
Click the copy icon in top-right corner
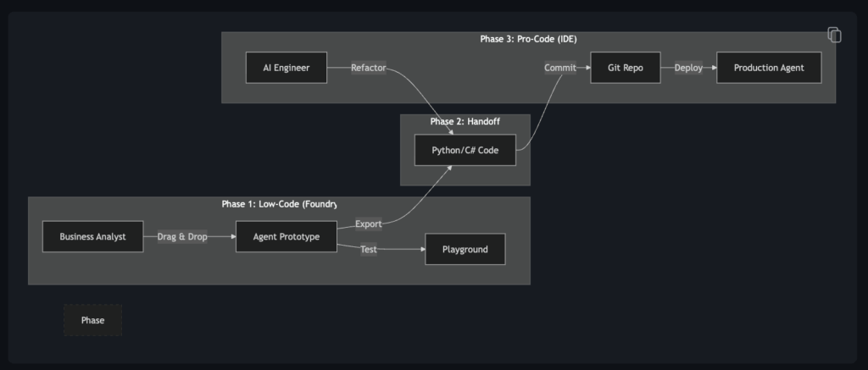tap(834, 35)
